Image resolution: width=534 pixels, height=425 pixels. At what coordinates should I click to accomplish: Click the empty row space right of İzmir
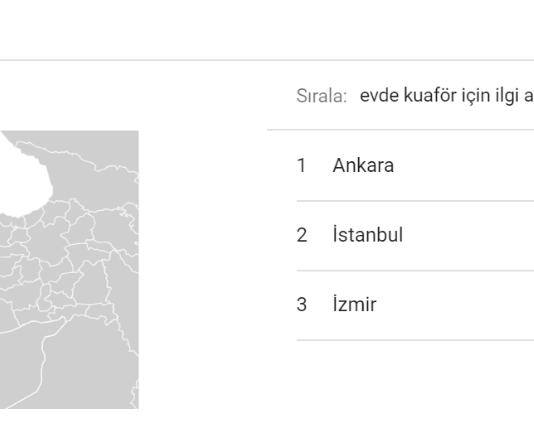click(456, 304)
